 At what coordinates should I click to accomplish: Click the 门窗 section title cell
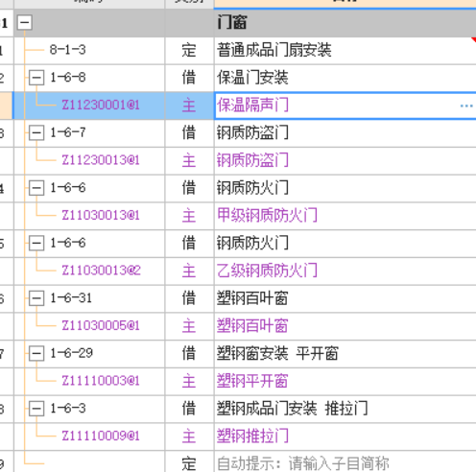[345, 23]
